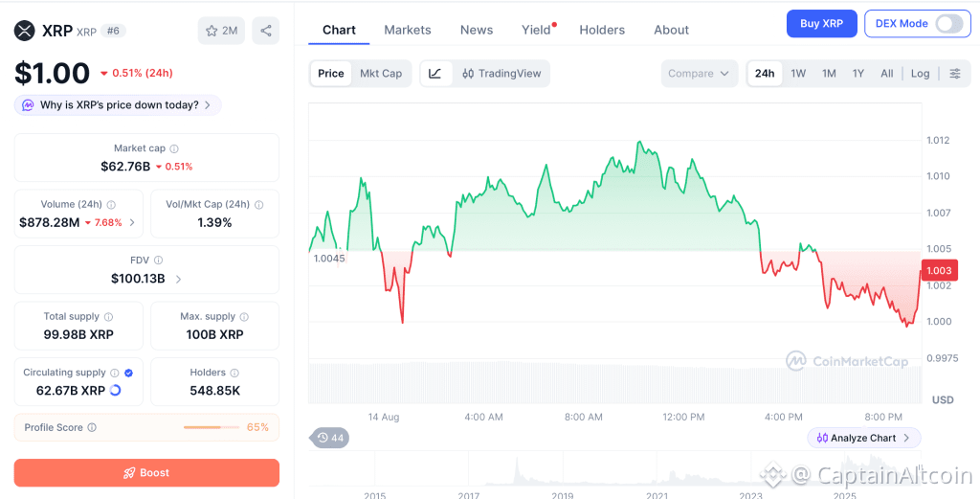Click Market cap info icon

point(174,148)
